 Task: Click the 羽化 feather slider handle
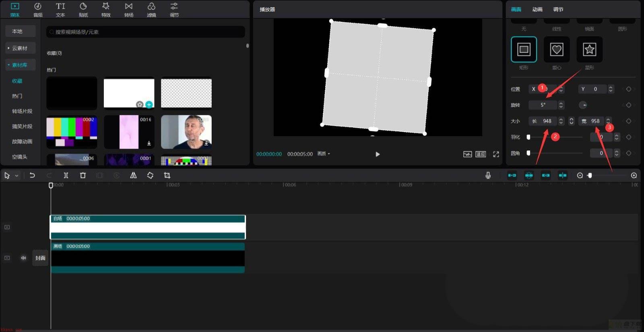point(528,137)
